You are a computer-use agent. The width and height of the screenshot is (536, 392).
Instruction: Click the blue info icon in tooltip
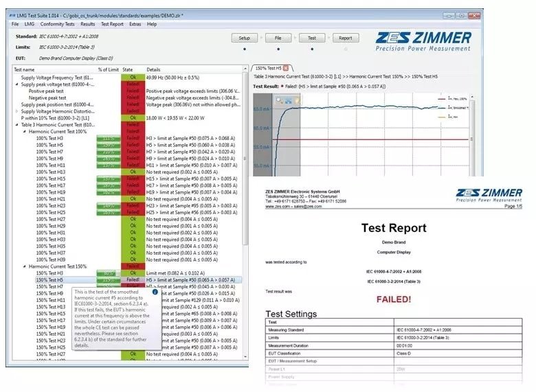pyautogui.click(x=155, y=292)
